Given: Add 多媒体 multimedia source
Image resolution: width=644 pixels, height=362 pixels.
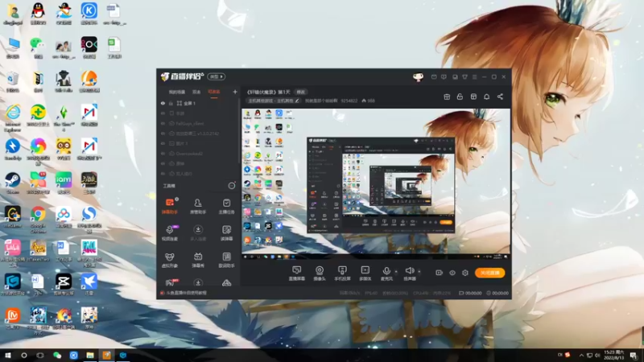Looking at the screenshot, I should click(365, 273).
